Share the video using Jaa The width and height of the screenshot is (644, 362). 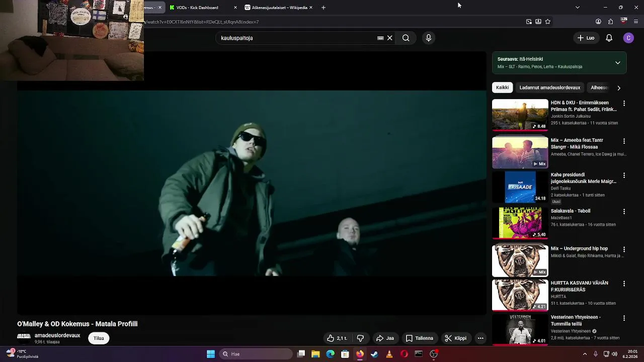pyautogui.click(x=385, y=338)
